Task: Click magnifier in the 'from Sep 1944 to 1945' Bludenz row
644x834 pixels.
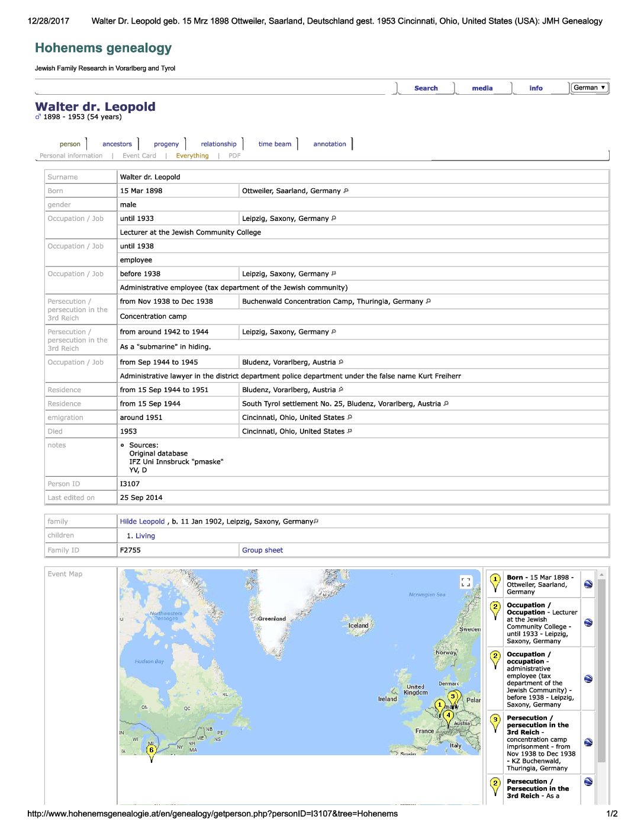Action: 341,362
